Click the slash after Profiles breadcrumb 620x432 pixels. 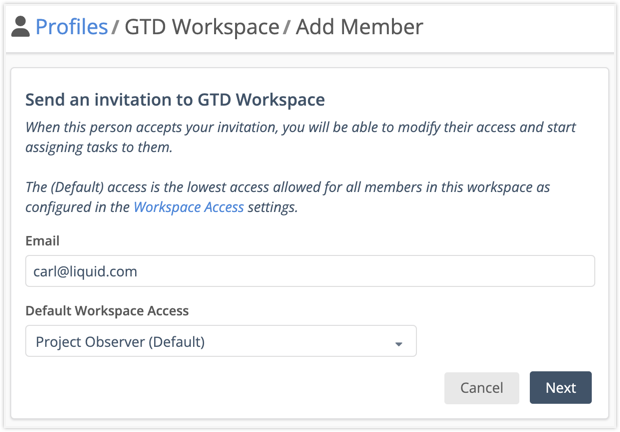pyautogui.click(x=116, y=27)
